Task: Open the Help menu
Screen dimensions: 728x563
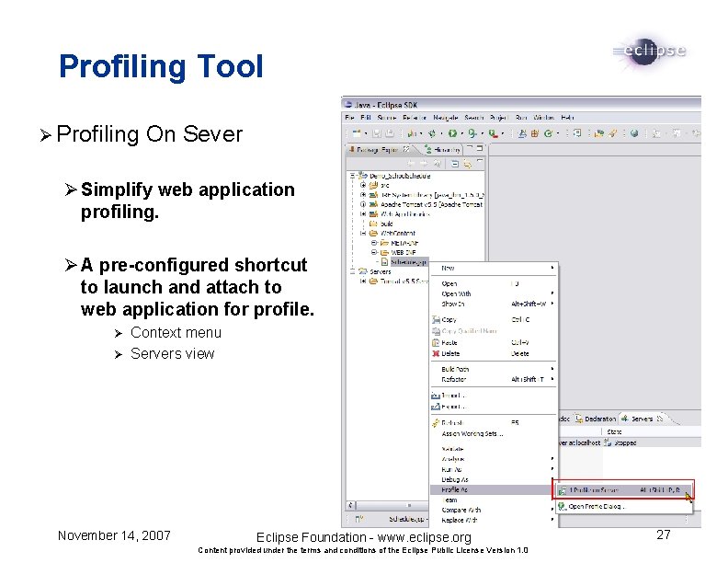Action: coord(567,118)
